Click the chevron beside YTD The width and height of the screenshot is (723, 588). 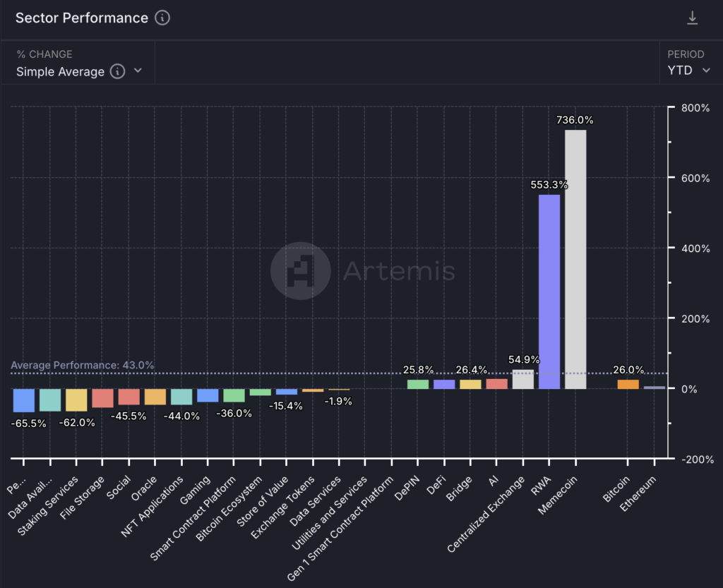point(706,71)
